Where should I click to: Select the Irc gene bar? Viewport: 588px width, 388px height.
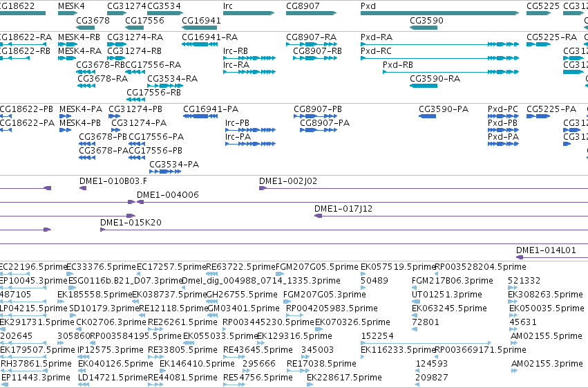point(249,13)
